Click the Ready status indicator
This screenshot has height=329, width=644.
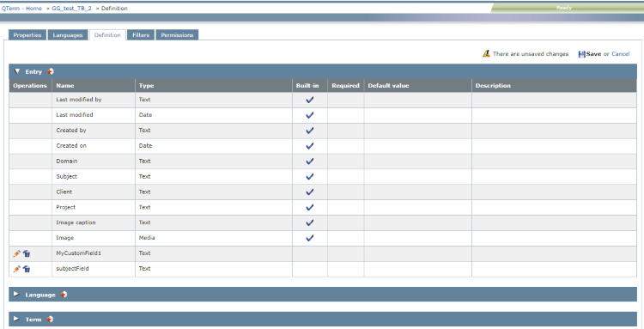click(x=564, y=8)
